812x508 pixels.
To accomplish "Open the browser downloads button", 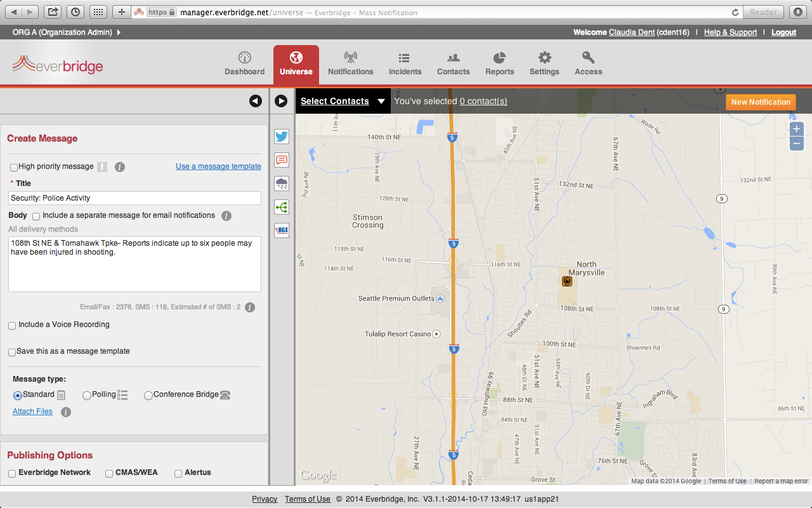I will point(798,11).
